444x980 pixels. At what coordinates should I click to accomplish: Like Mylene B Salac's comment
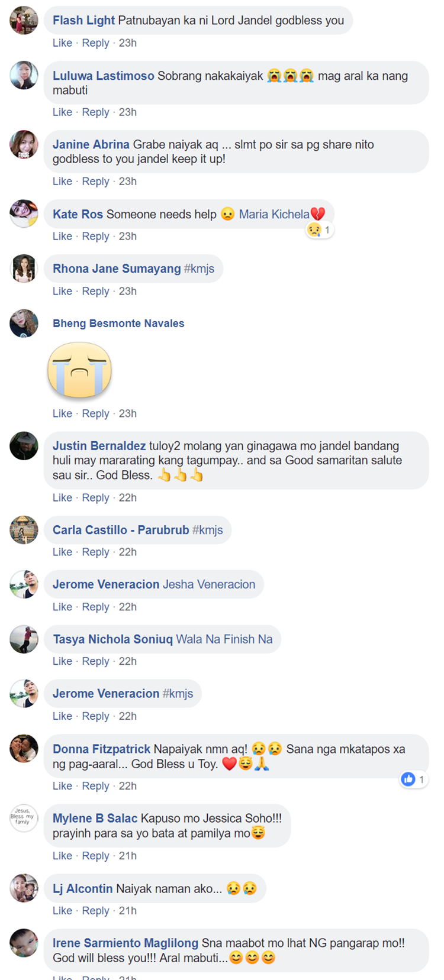click(x=62, y=856)
